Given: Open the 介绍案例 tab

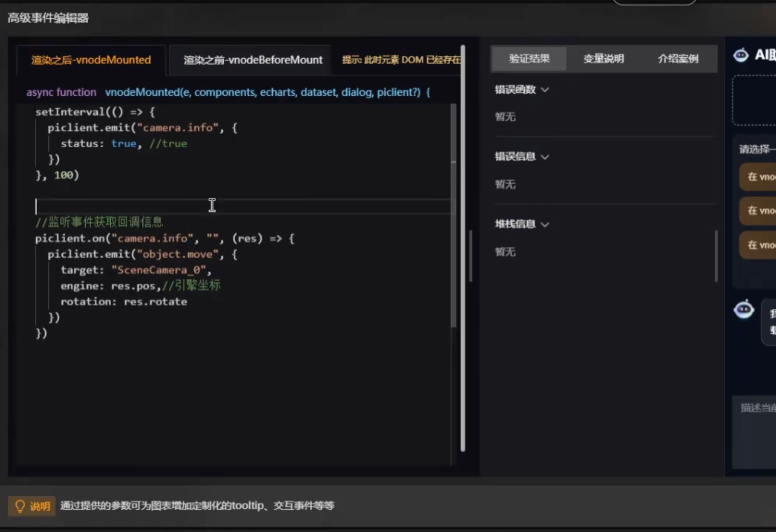Looking at the screenshot, I should point(678,59).
